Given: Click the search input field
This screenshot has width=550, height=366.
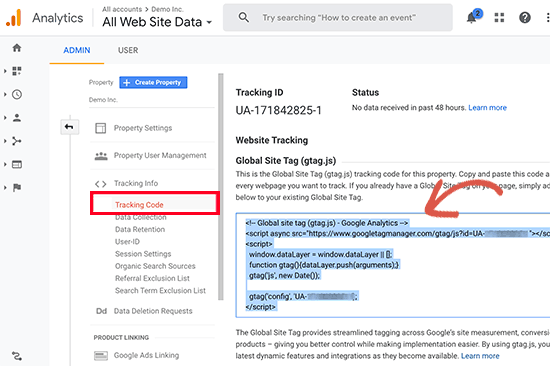Looking at the screenshot, I should point(337,18).
